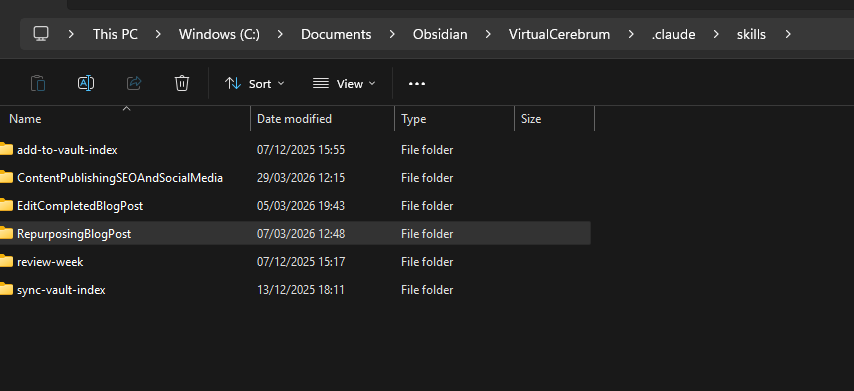Screen dimensions: 854x391
Task: Click folder icon of RepurposingBlogPost
Action: click(6, 234)
